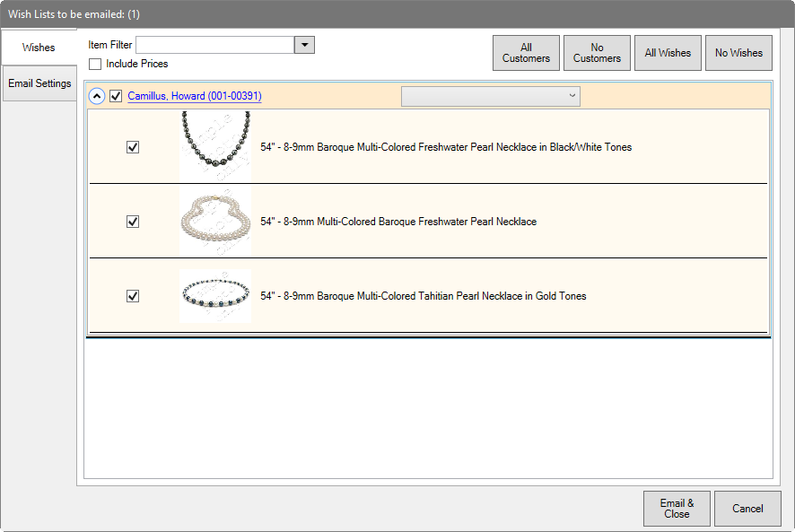Uncheck the Tahitian Pearl Necklace wish
Image resolution: width=795 pixels, height=532 pixels.
133,296
